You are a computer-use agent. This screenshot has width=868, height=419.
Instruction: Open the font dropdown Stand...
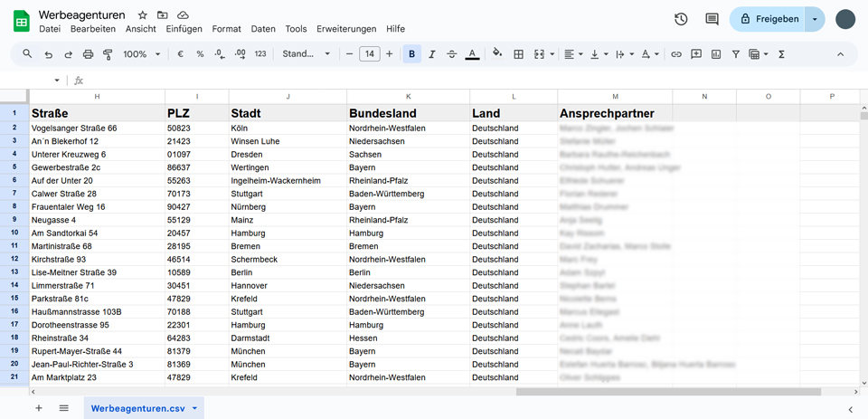point(307,54)
